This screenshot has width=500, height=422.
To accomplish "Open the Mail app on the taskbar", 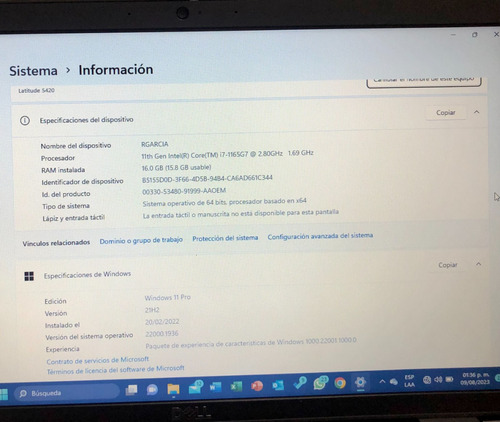I will point(195,387).
